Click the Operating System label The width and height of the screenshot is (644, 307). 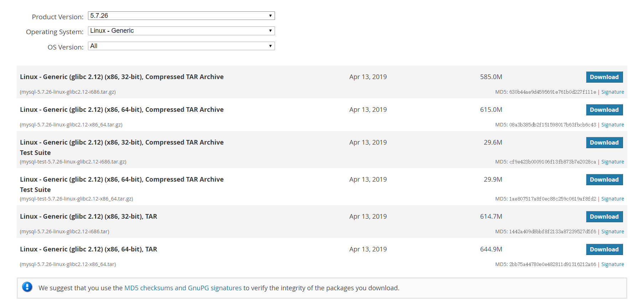[x=55, y=32]
